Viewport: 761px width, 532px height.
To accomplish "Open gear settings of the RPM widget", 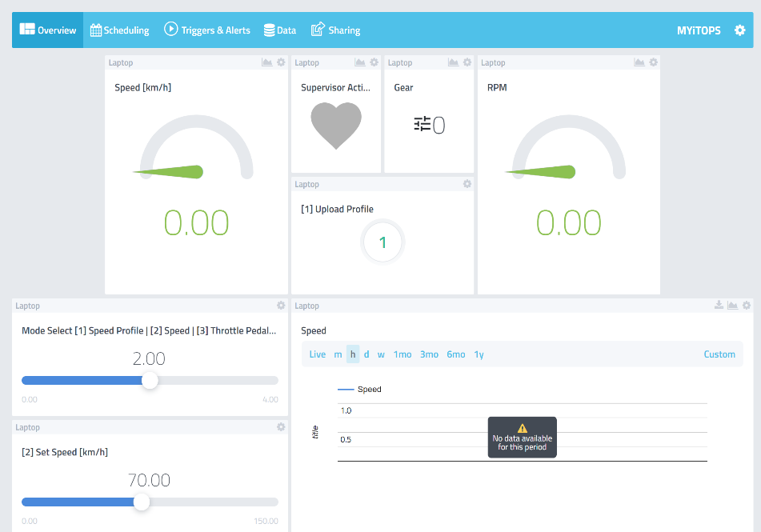I will tap(653, 62).
